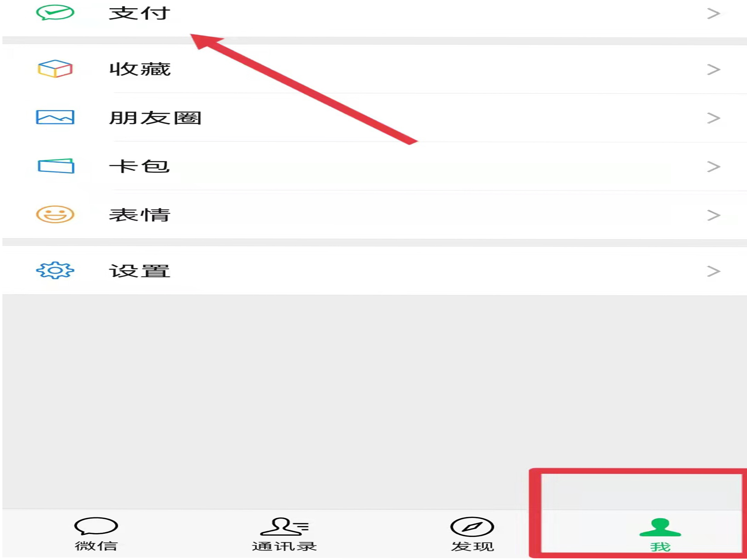
Task: Expand the 设置 row chevron
Action: coord(714,271)
